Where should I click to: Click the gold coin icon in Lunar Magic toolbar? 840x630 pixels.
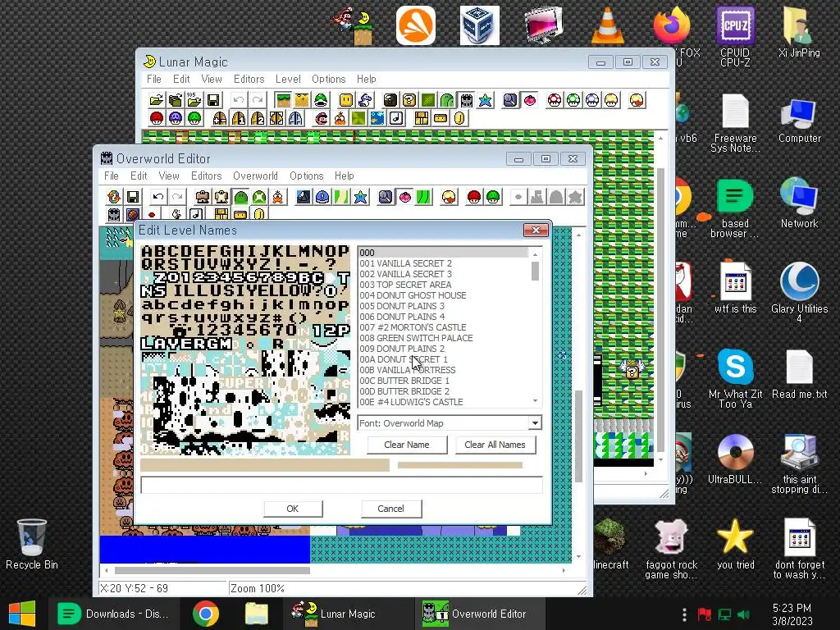pos(459,118)
